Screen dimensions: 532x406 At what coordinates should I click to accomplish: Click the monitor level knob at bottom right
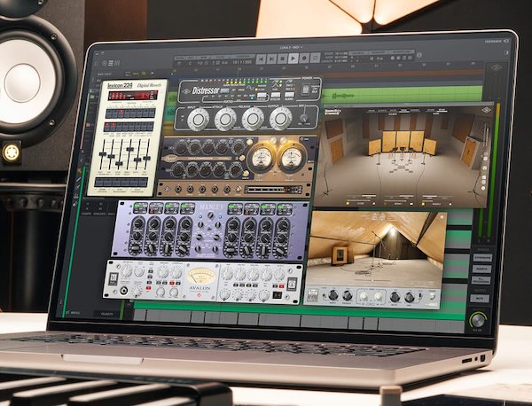pos(477,320)
